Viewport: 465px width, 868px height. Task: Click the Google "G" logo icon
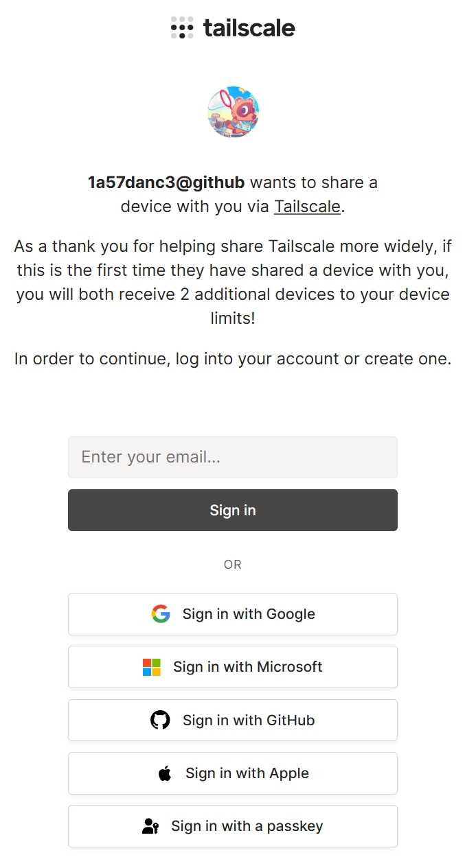(x=161, y=614)
